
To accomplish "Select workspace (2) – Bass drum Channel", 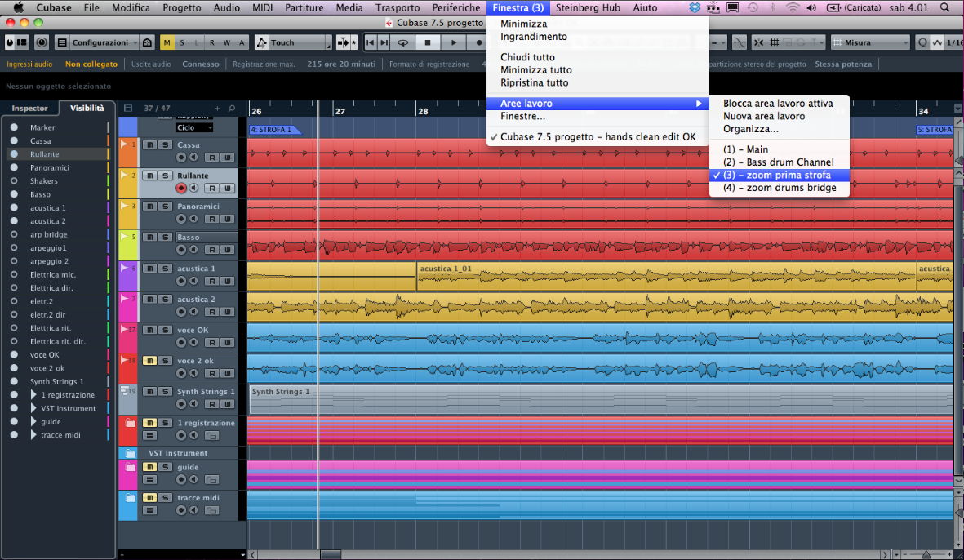I will tap(778, 162).
